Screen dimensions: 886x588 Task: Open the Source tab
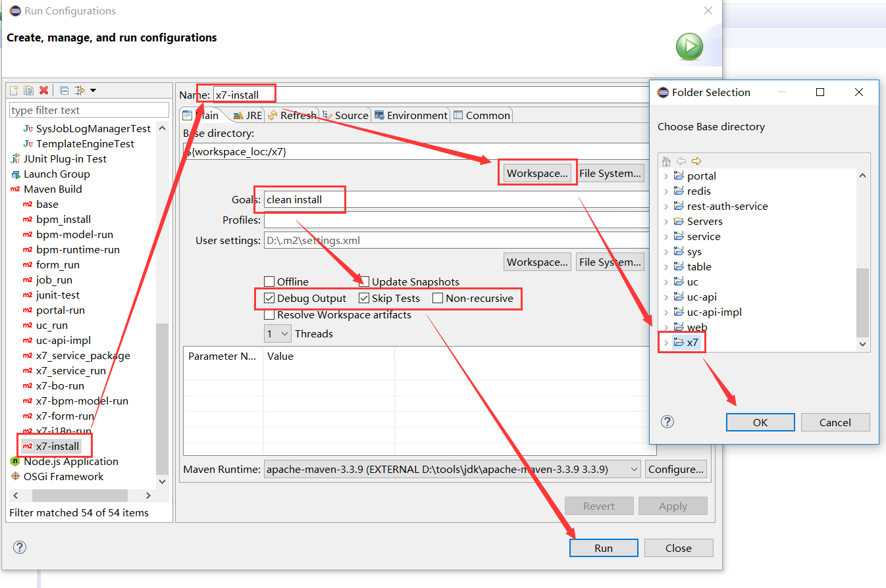(346, 115)
